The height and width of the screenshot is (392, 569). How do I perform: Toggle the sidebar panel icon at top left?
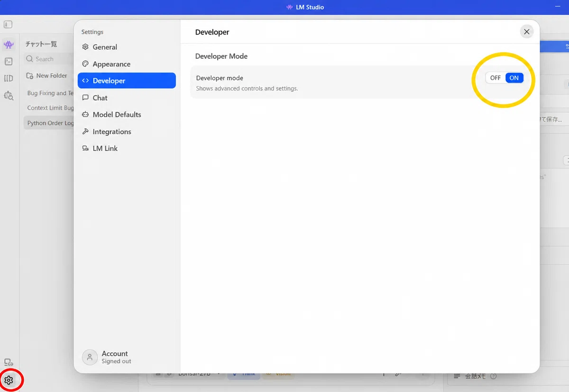8,25
